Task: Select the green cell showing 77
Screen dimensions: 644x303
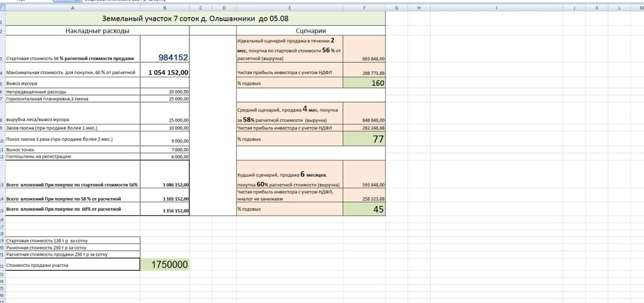Action: 364,139
